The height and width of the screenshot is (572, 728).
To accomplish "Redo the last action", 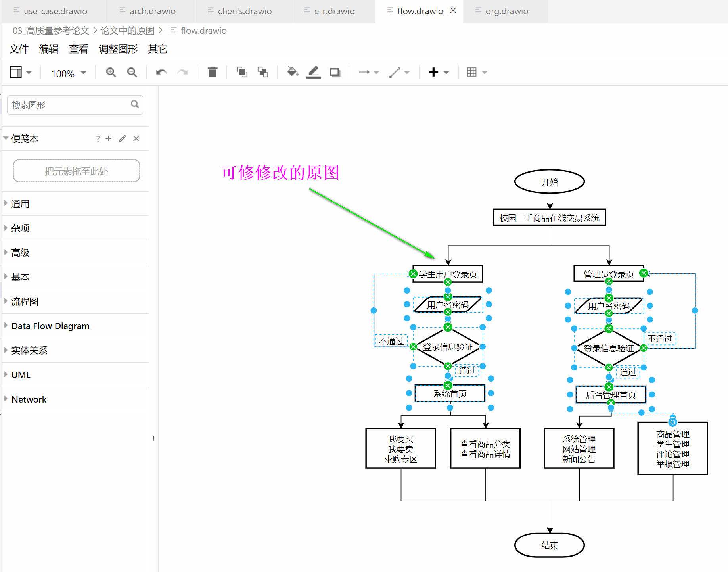I will point(182,72).
